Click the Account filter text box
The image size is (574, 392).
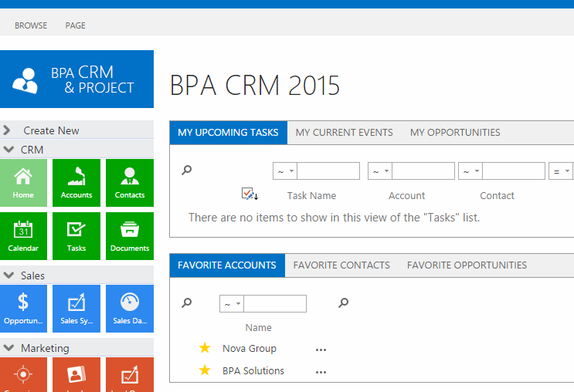pos(423,171)
